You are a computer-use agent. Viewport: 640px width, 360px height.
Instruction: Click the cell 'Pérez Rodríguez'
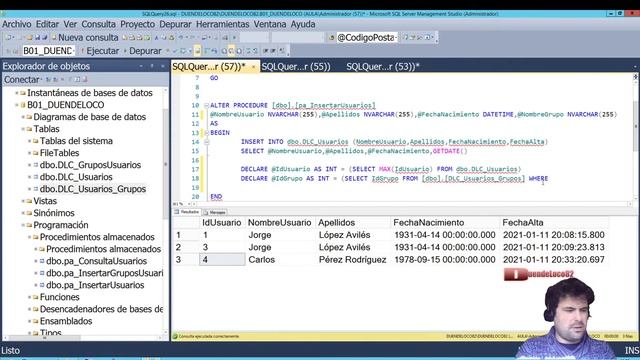(353, 260)
